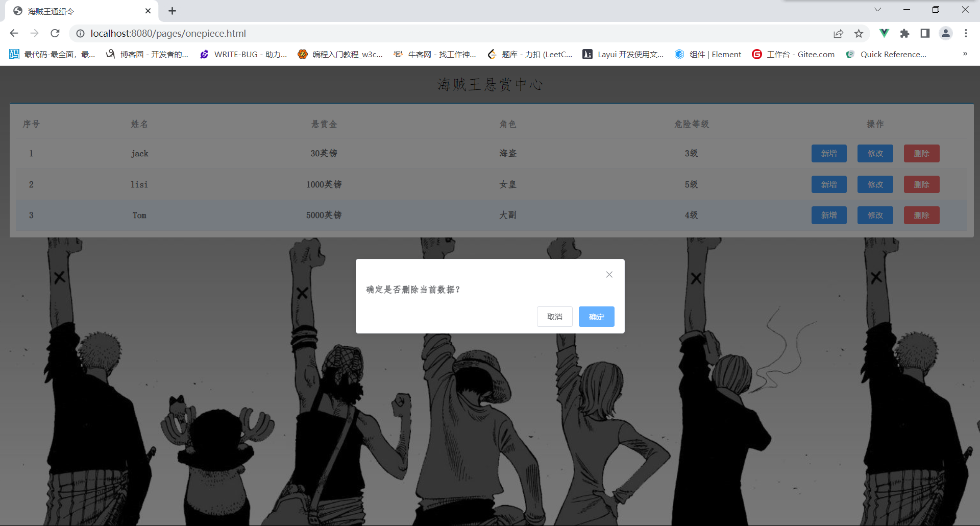Viewport: 980px width, 526px height.
Task: Close the 海贼王通缉令 tab
Action: 148,11
